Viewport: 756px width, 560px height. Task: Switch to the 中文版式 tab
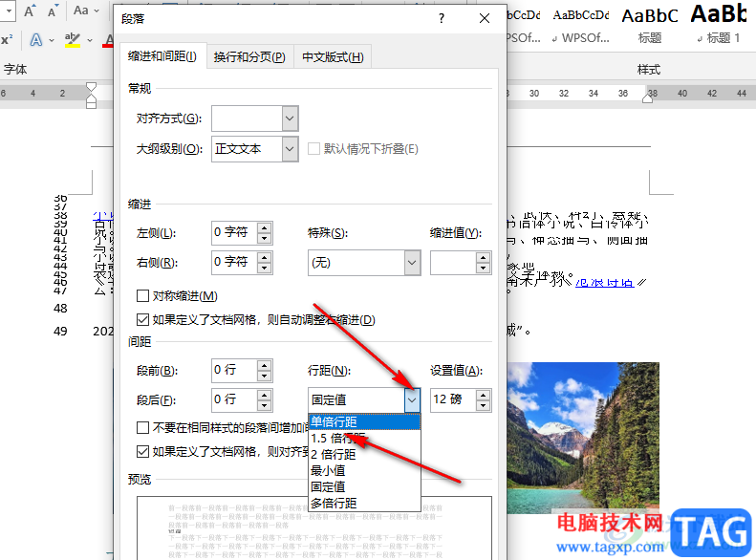tap(333, 58)
